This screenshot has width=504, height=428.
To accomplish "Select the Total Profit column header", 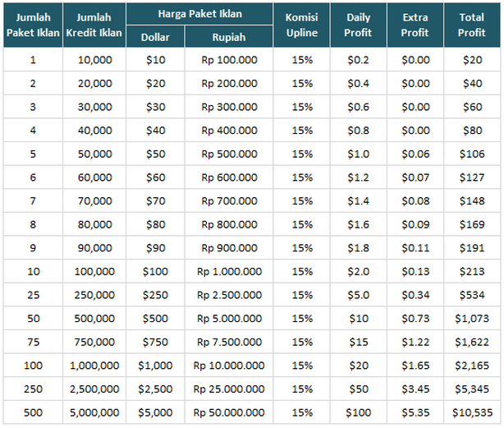I will (x=473, y=25).
